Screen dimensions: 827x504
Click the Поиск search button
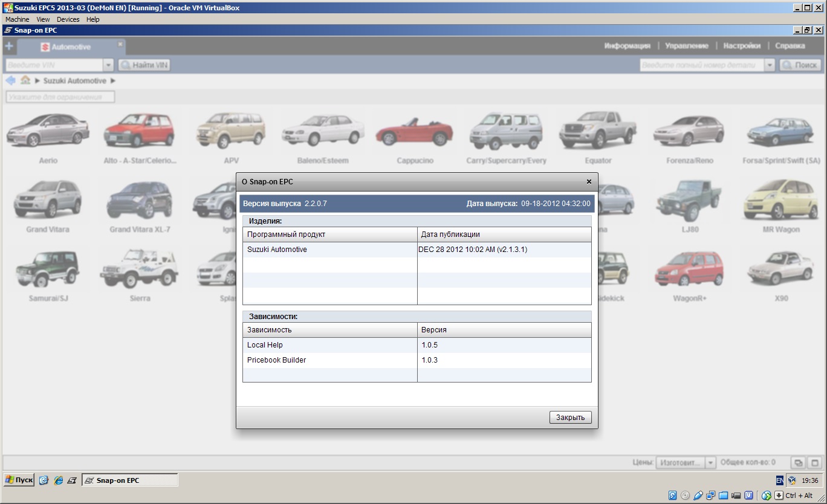tap(800, 65)
